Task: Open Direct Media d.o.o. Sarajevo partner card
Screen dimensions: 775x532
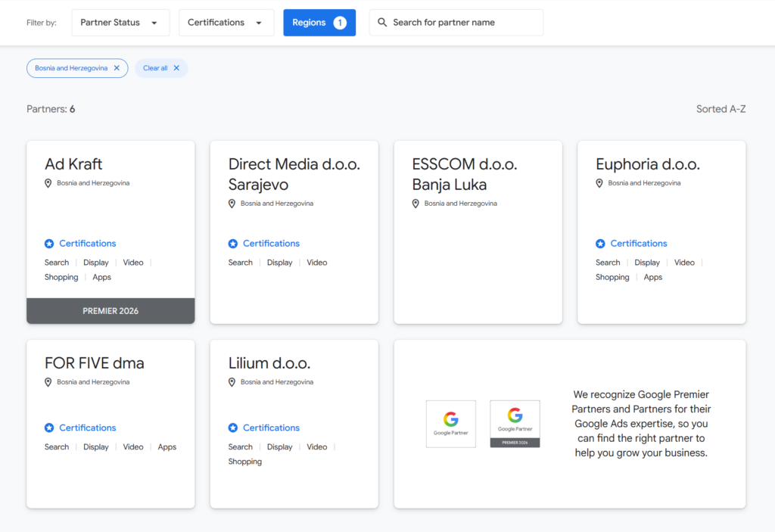Action: click(x=294, y=174)
